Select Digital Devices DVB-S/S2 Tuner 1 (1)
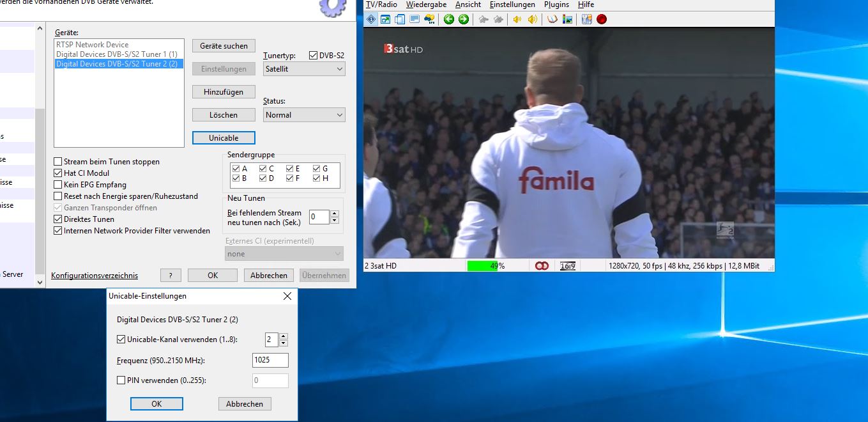The height and width of the screenshot is (422, 868). 117,54
